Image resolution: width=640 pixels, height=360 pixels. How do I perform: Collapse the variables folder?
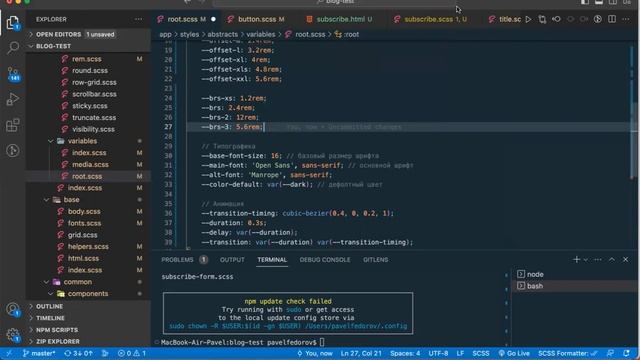(51, 141)
